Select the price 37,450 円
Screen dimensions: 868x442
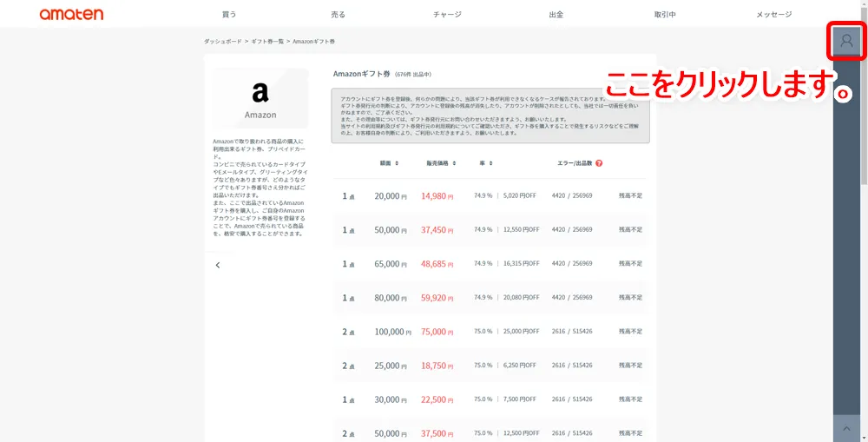[437, 230]
